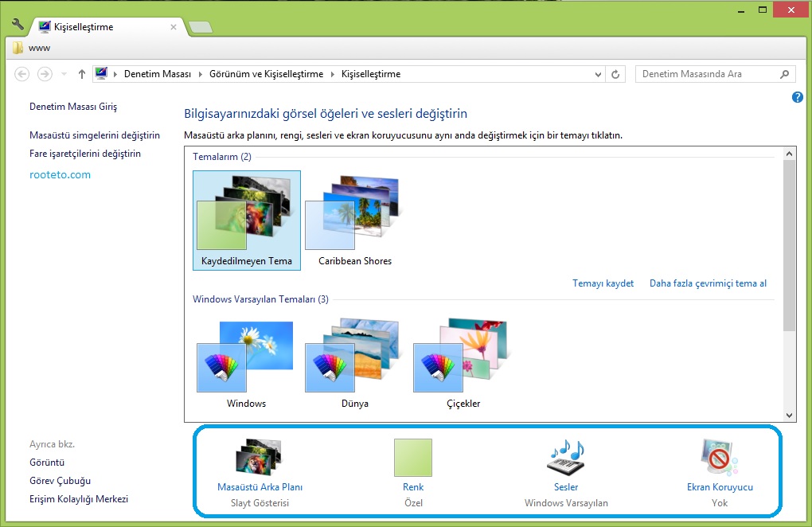Click Slayt Gösterisi text below background

pyautogui.click(x=260, y=502)
